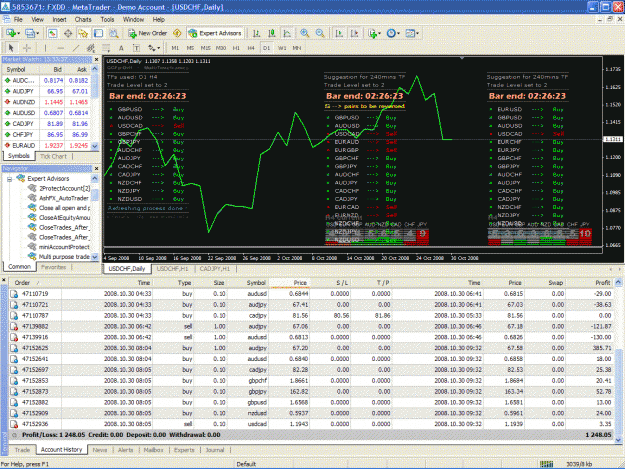Open the Profiles dropdown arrow
Screen dimensions: 625x469
point(37,33)
